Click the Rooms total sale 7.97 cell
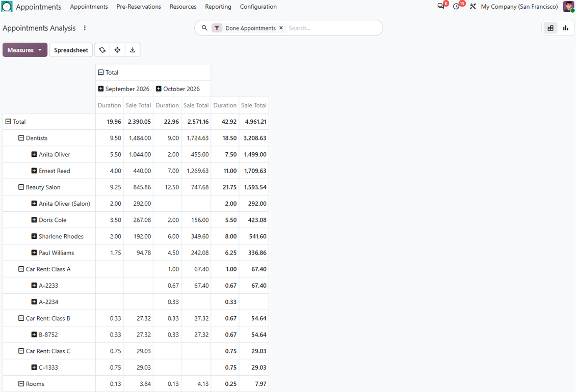Viewport: 576px width, 392px height. point(254,384)
